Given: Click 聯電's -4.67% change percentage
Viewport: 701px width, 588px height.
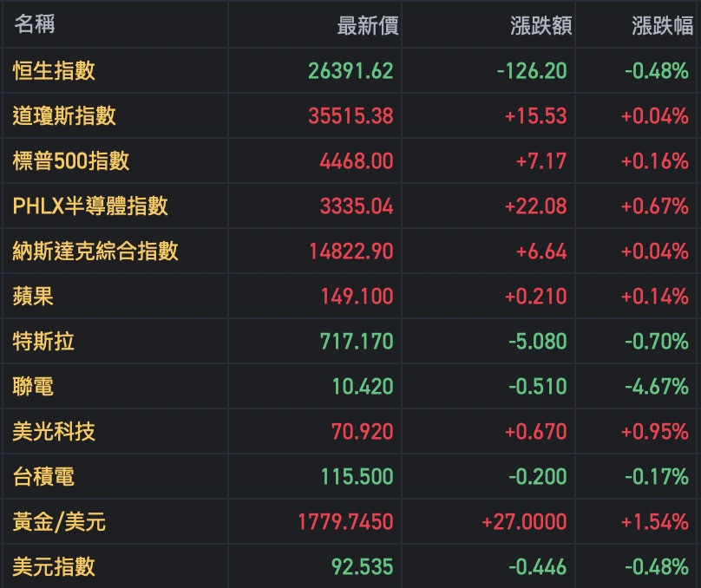Looking at the screenshot, I should pos(656,387).
